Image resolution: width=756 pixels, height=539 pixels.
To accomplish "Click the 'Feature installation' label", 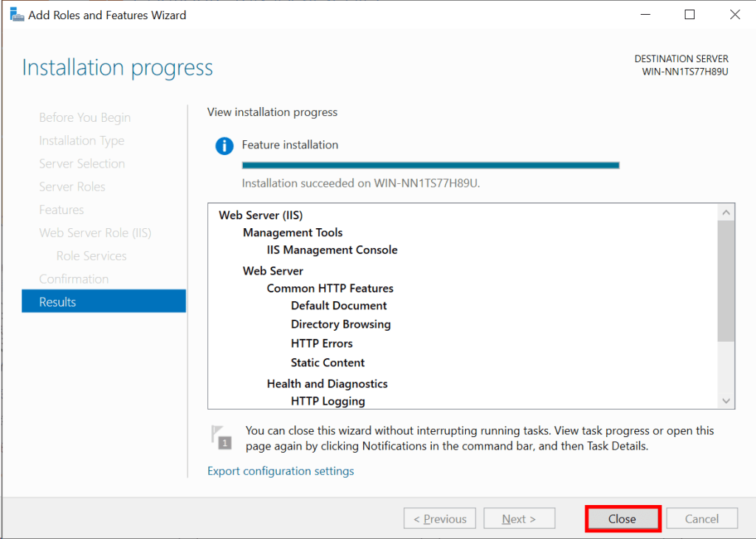I will (290, 145).
